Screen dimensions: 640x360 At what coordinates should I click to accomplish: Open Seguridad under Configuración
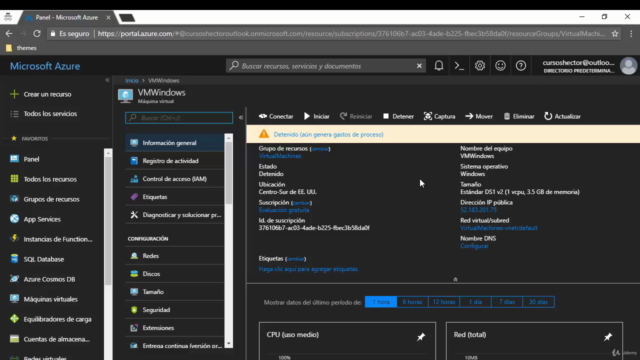pyautogui.click(x=175, y=310)
